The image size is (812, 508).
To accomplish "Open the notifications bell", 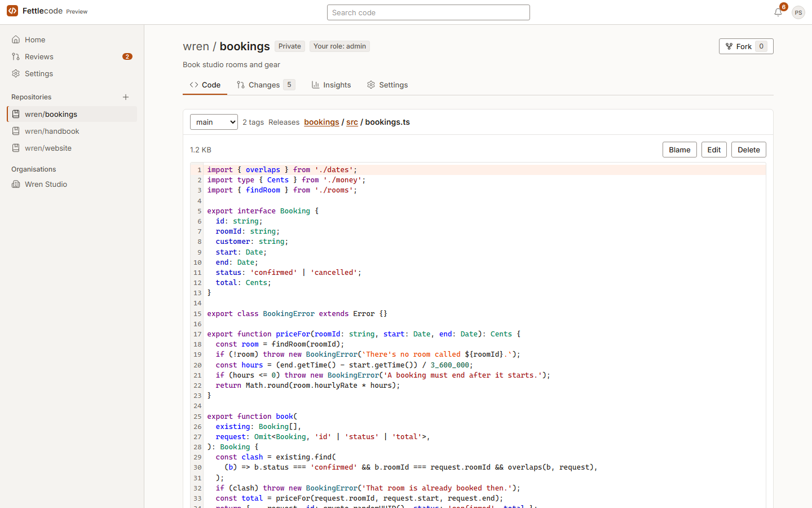I will click(x=778, y=12).
